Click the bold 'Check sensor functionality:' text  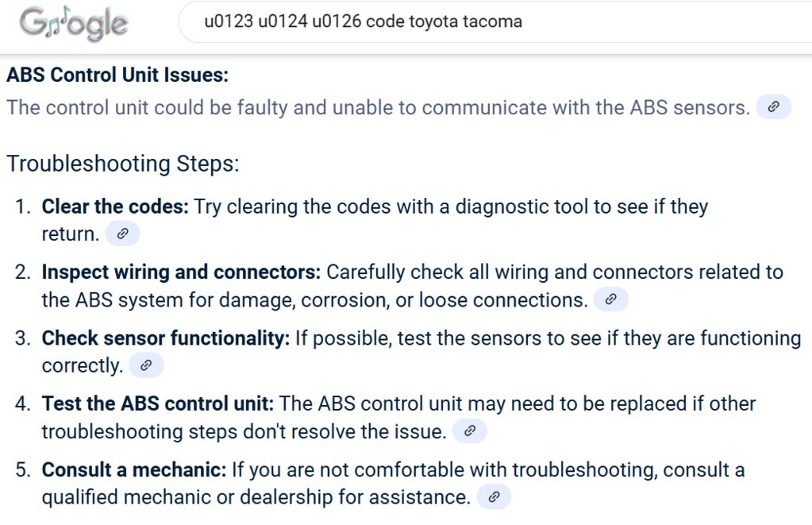click(166, 338)
